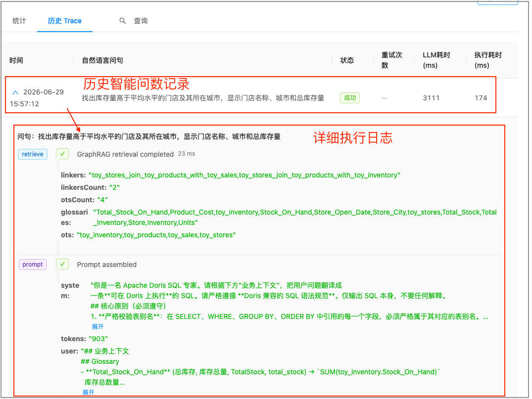Expand the user prompt with 展开

coord(88,392)
